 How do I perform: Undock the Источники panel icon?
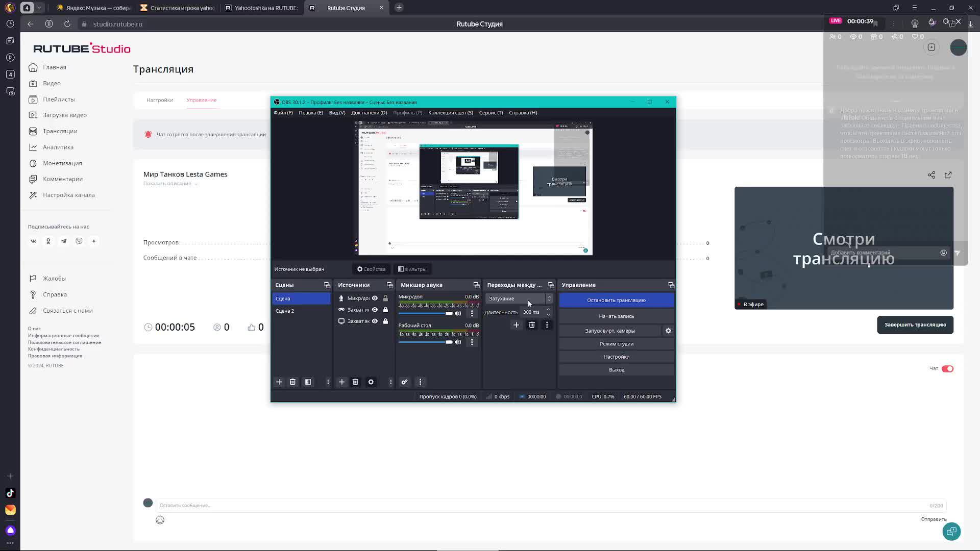[390, 285]
